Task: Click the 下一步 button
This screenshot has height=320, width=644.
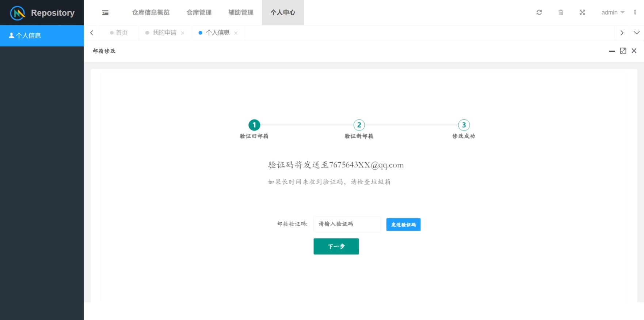Action: point(336,246)
